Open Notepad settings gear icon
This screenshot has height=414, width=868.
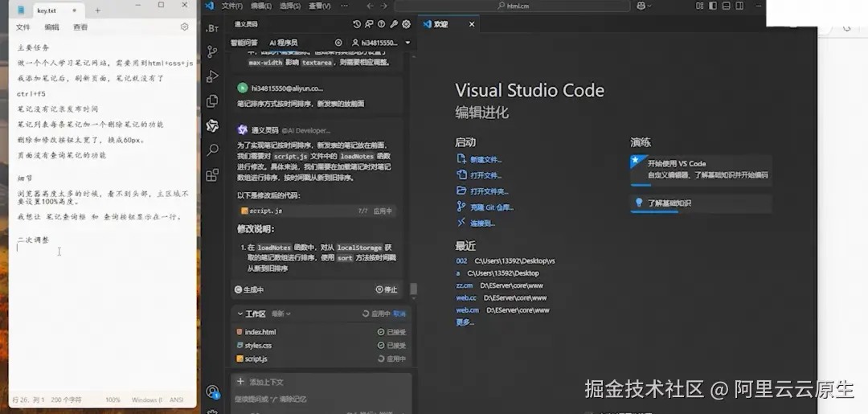(x=184, y=27)
